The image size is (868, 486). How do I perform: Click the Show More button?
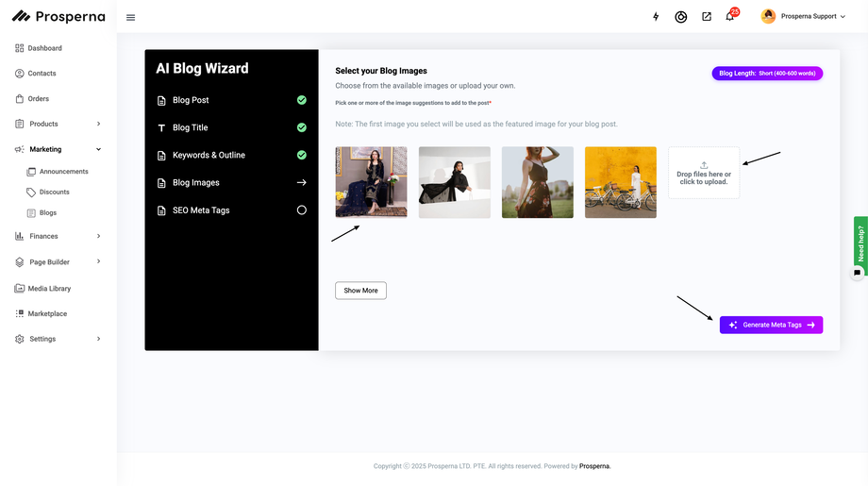click(361, 291)
